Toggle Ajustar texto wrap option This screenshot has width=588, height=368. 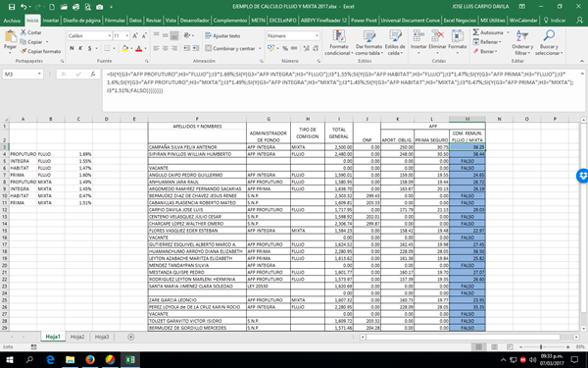tap(222, 36)
